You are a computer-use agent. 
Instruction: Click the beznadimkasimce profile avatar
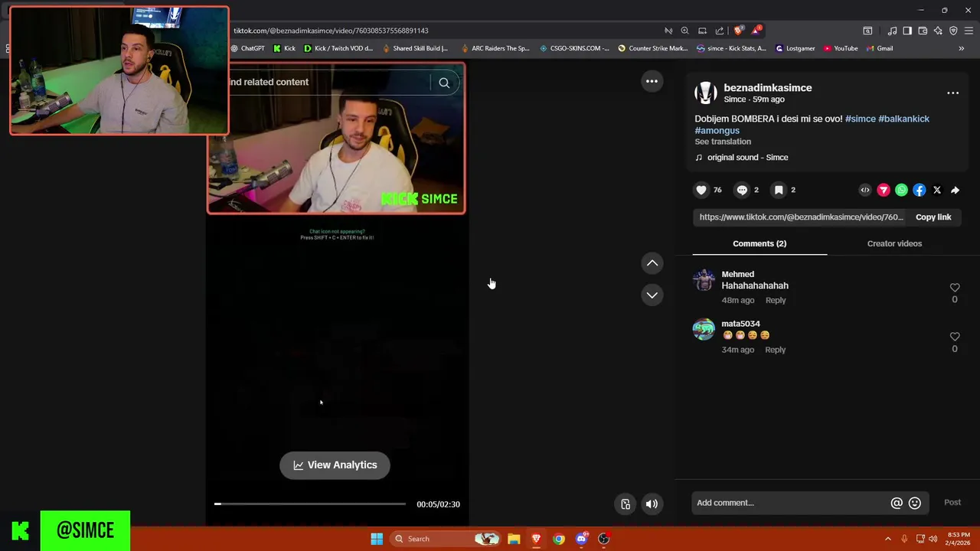(x=706, y=93)
